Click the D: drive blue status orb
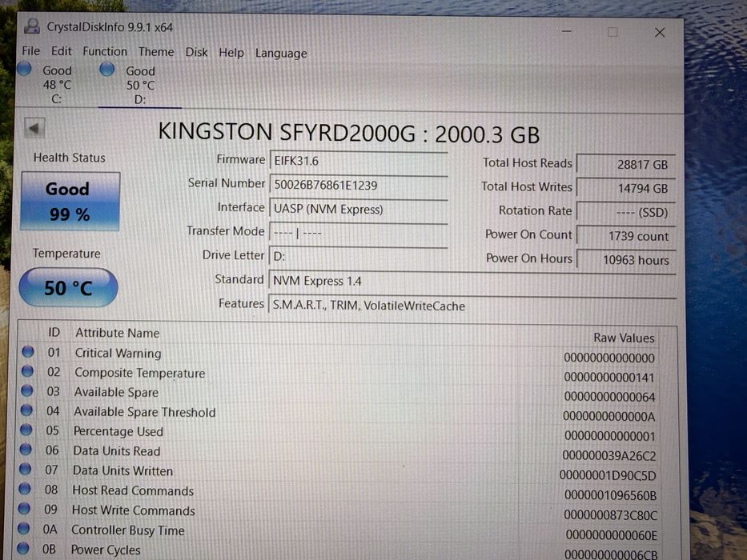 pyautogui.click(x=107, y=70)
